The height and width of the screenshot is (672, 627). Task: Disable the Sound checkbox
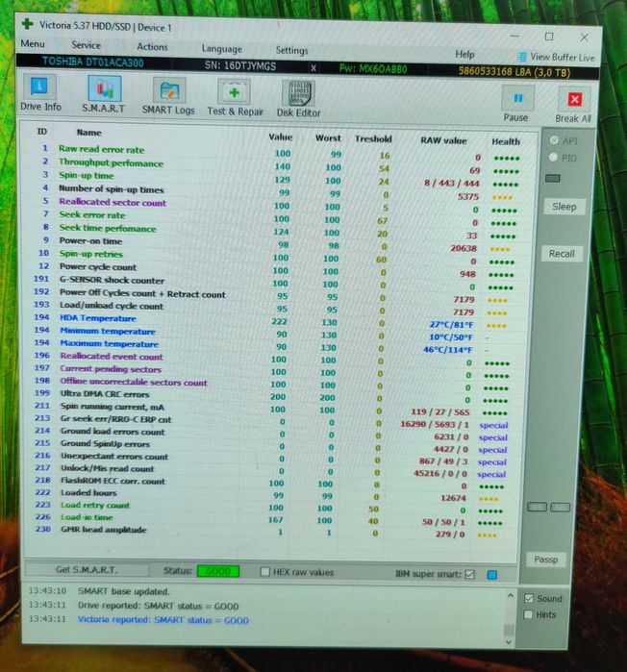(x=529, y=598)
